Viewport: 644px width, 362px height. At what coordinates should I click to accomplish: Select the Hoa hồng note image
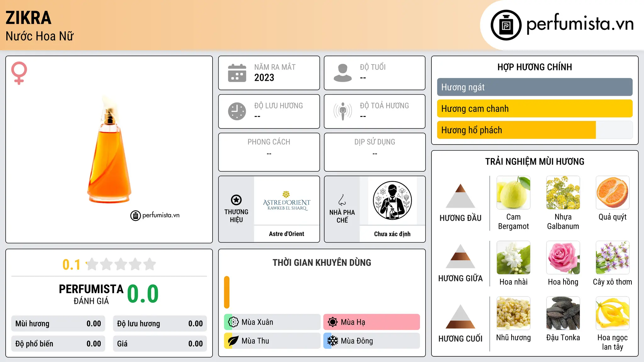coord(563,258)
